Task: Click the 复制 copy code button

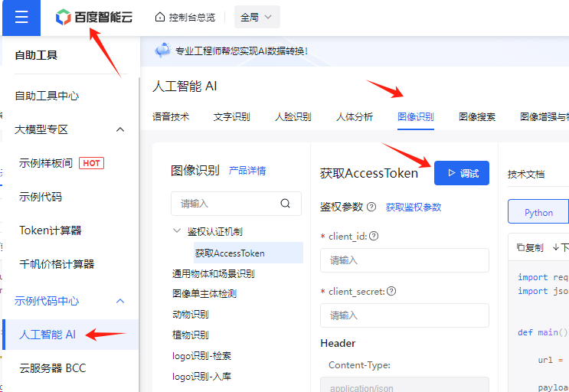Action: pos(530,247)
